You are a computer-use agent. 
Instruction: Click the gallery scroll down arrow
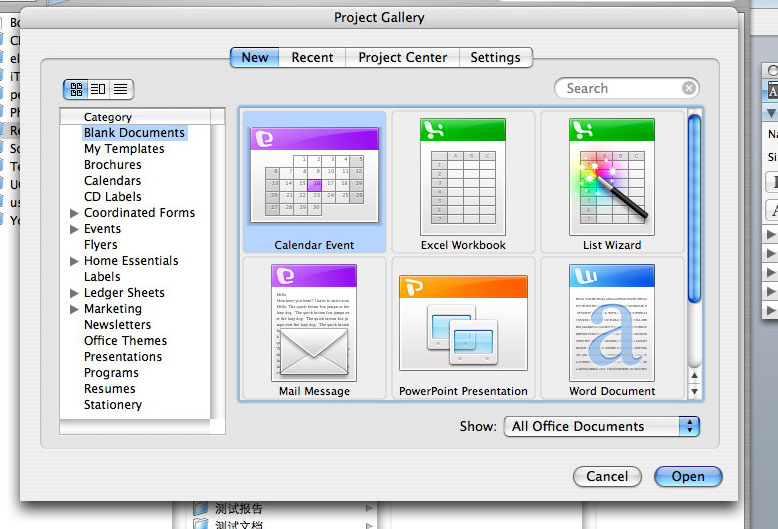point(695,392)
